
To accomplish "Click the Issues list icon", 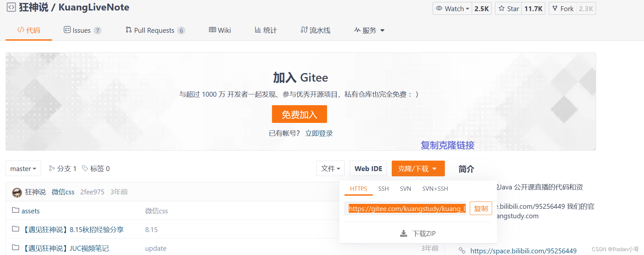I will point(67,30).
